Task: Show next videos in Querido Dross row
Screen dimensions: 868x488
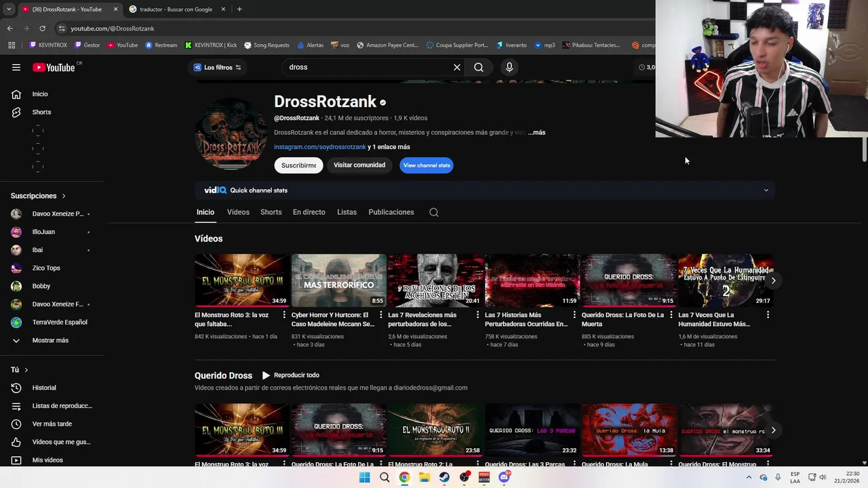Action: click(x=773, y=430)
